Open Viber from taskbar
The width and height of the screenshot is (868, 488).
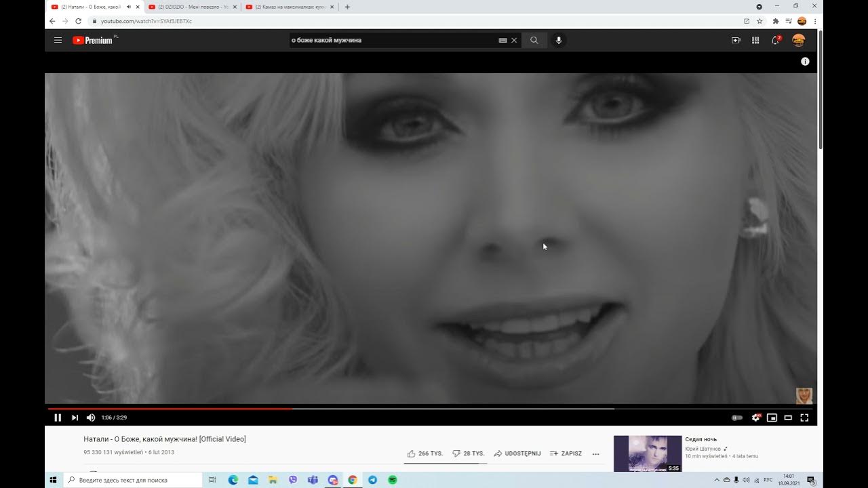point(293,480)
